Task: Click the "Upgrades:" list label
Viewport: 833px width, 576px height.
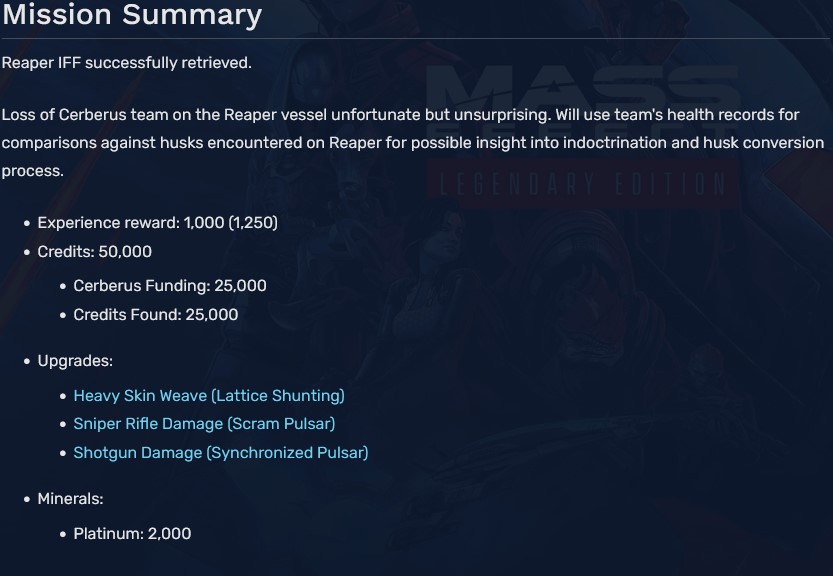Action: pos(75,361)
